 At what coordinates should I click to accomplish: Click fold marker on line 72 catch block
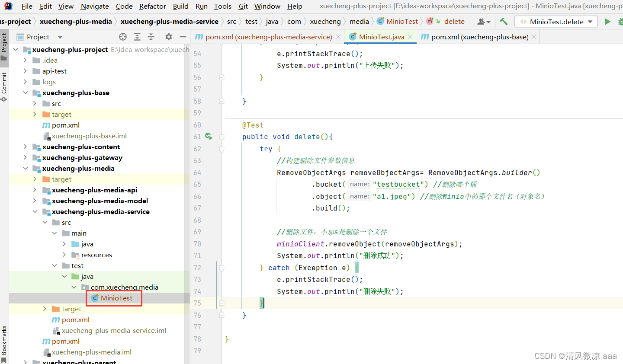click(x=222, y=268)
